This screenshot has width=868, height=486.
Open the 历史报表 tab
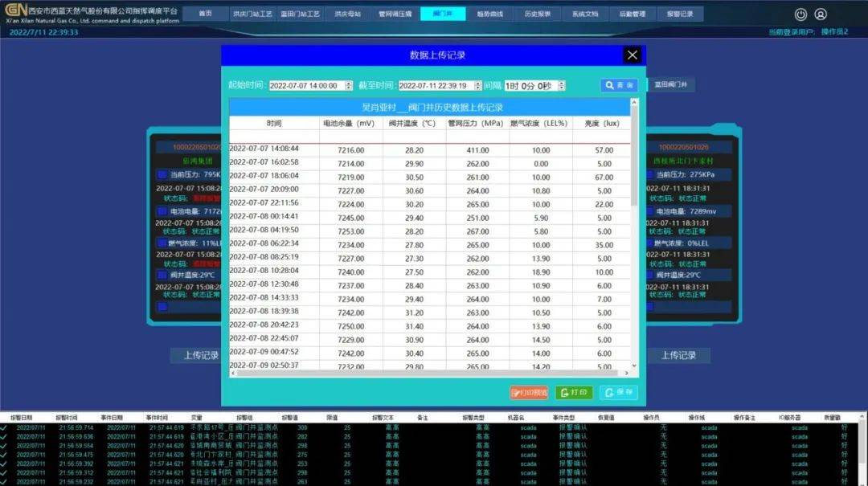[538, 14]
